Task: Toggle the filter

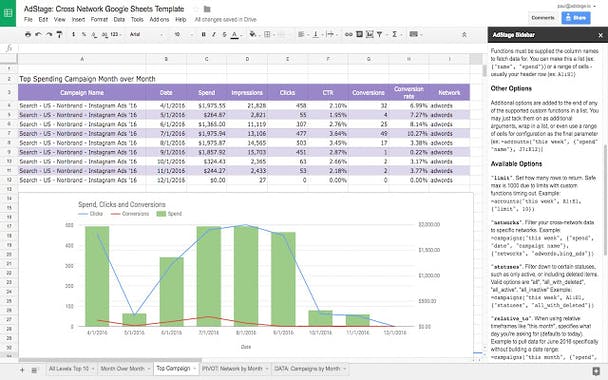Action: click(380, 35)
